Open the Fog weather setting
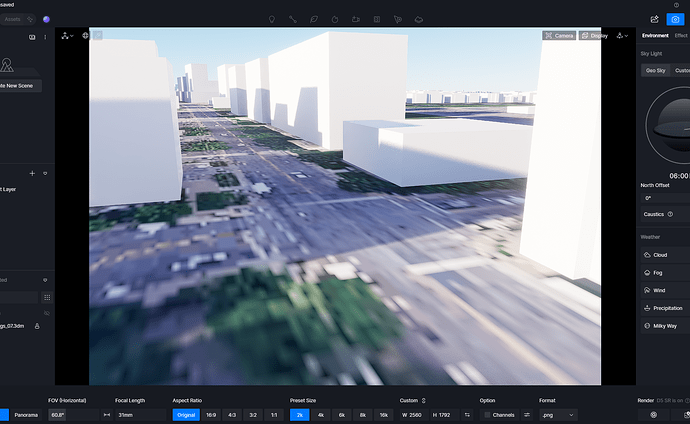The width and height of the screenshot is (690, 424). [x=665, y=273]
